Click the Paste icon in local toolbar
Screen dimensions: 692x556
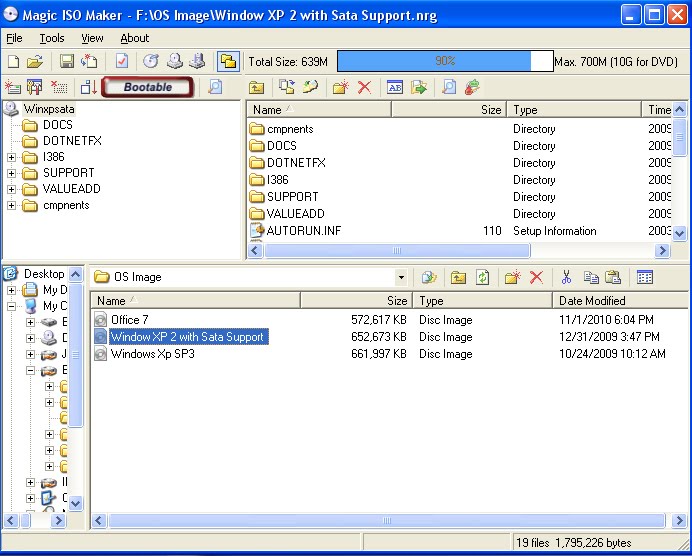point(613,278)
